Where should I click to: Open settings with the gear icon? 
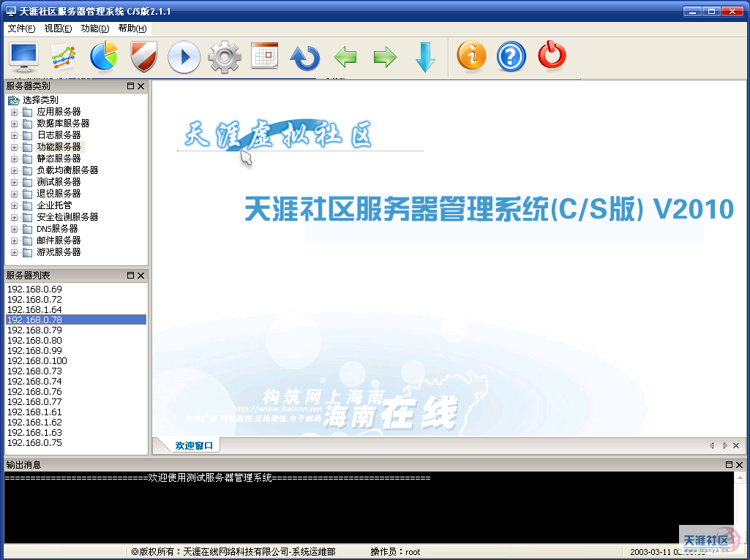click(x=224, y=57)
